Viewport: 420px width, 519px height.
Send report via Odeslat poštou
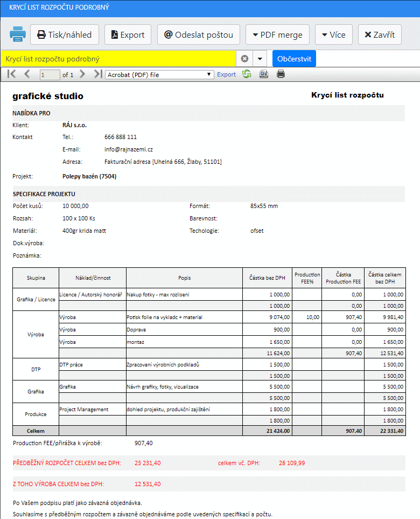tap(199, 34)
